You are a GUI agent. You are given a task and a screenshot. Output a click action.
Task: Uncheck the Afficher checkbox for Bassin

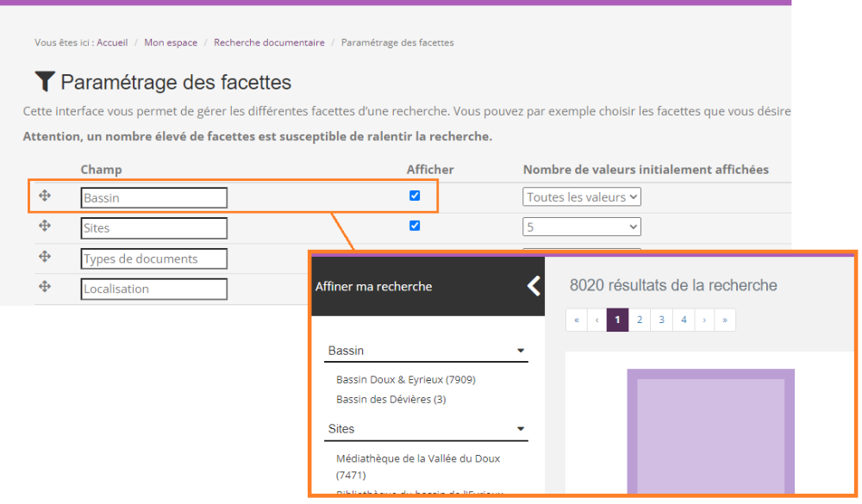click(x=415, y=196)
